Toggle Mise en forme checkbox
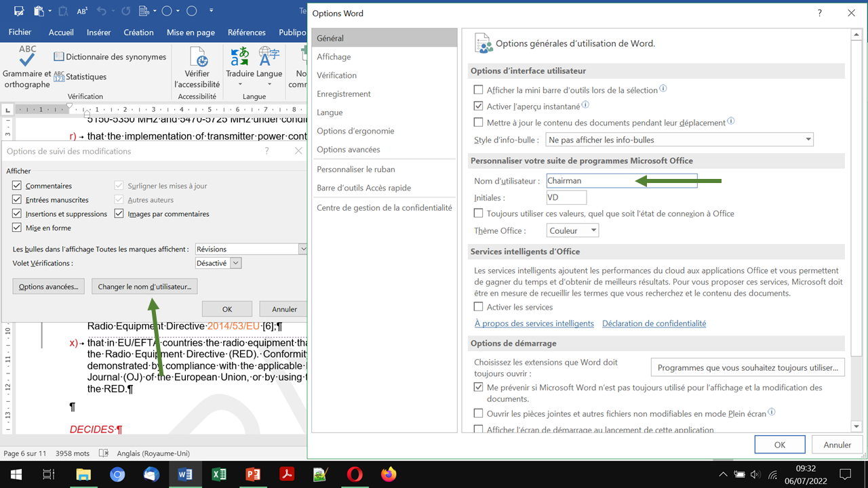Viewport: 868px width, 488px height. point(17,228)
